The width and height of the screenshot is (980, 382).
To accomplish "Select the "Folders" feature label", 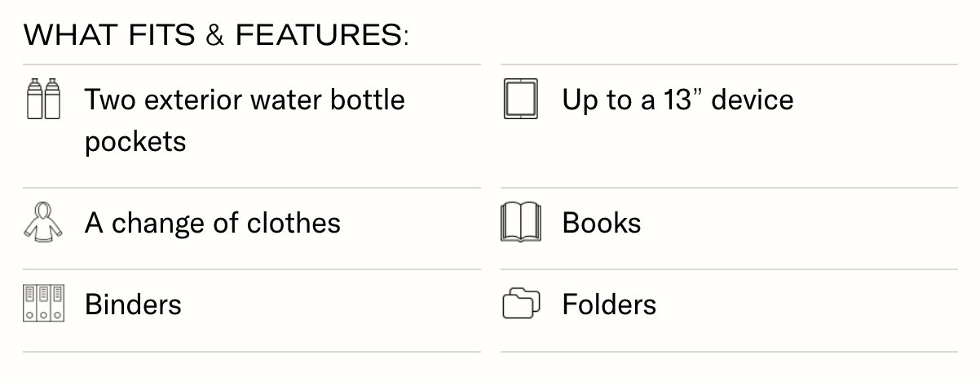I will click(609, 304).
